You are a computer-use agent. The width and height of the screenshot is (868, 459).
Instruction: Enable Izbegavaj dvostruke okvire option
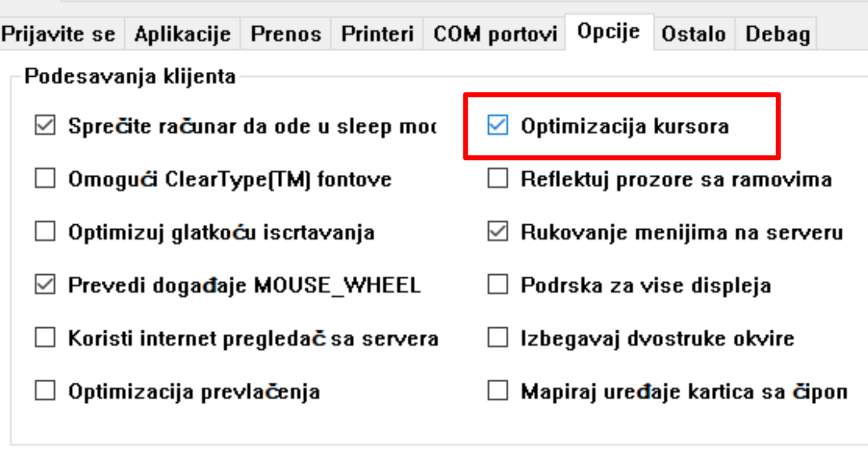point(498,338)
